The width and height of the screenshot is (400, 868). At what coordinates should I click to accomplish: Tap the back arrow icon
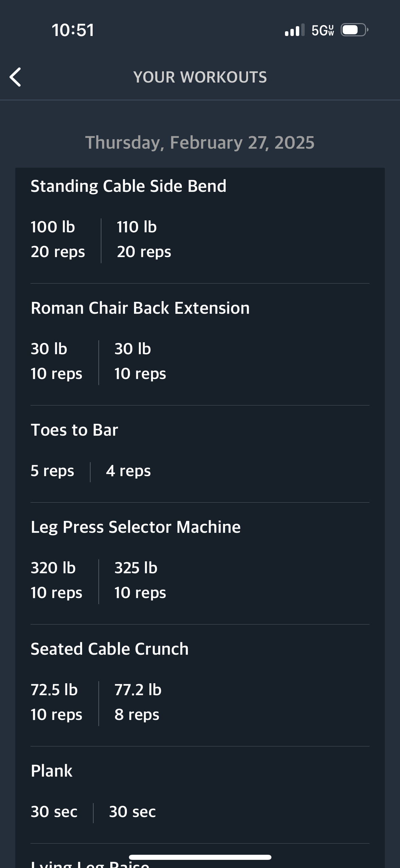[15, 77]
